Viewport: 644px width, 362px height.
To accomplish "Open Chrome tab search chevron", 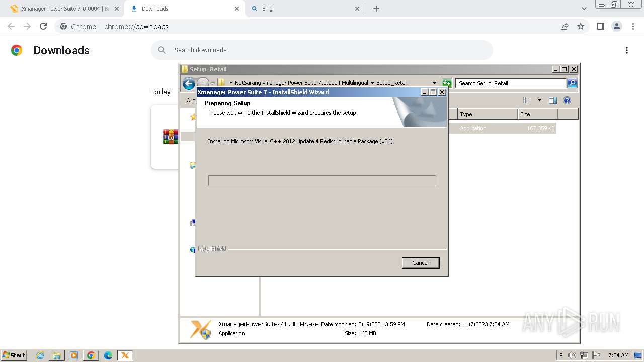I will click(584, 9).
